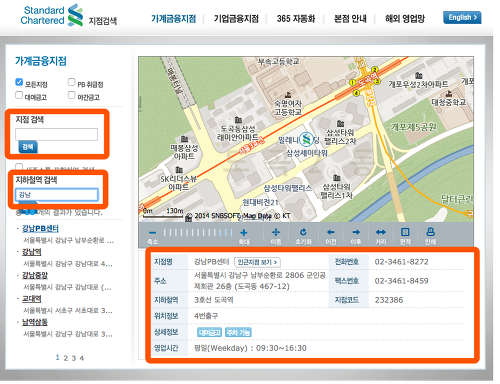
Task: Go to results page 3
Action: (x=74, y=358)
